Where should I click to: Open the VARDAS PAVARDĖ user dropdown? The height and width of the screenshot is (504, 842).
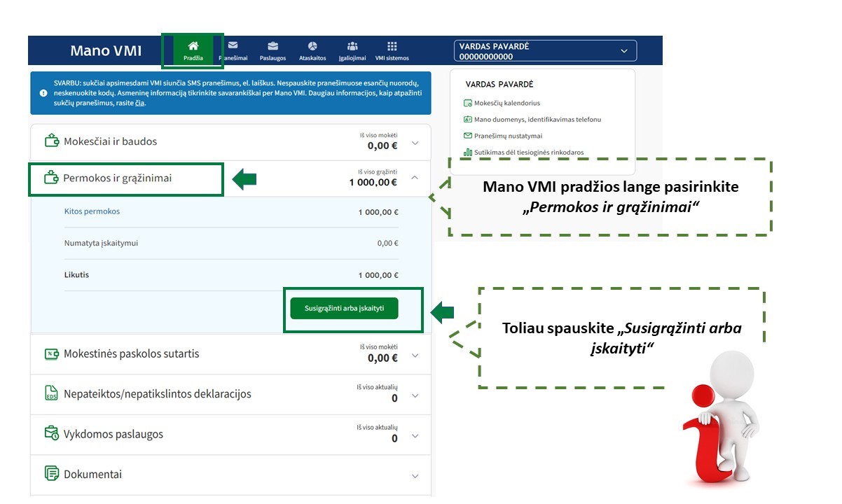(x=623, y=51)
